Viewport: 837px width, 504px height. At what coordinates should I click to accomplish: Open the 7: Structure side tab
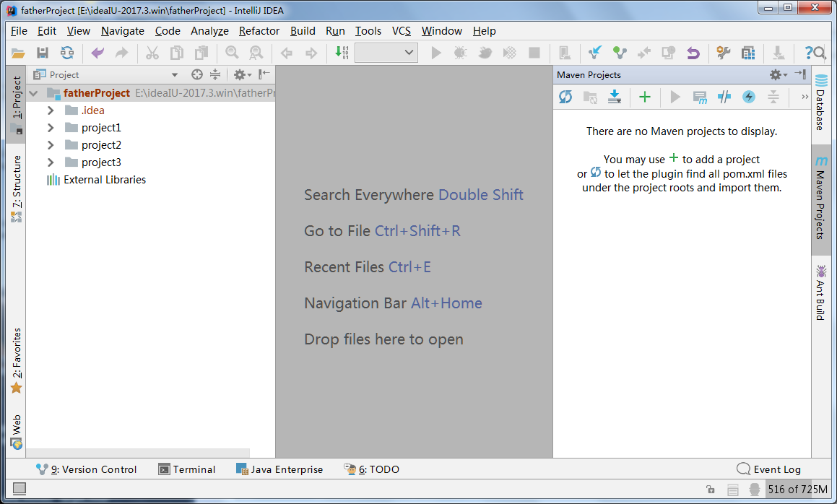(x=17, y=188)
